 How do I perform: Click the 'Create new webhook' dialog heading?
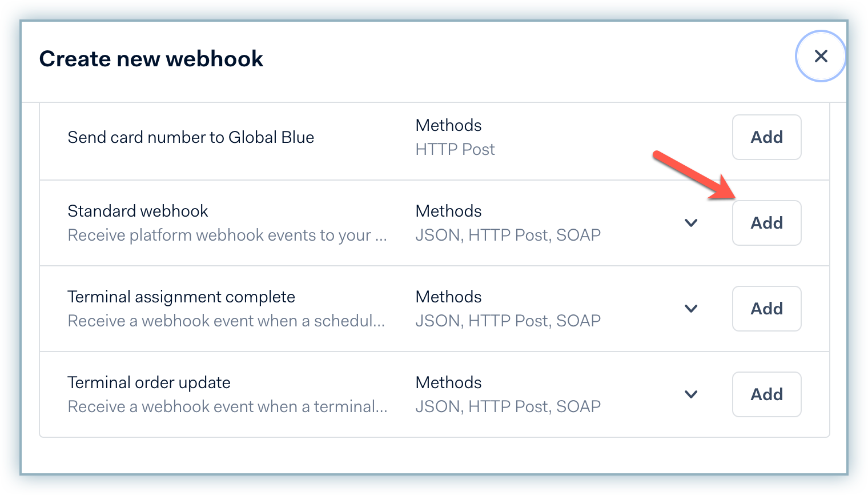click(151, 59)
